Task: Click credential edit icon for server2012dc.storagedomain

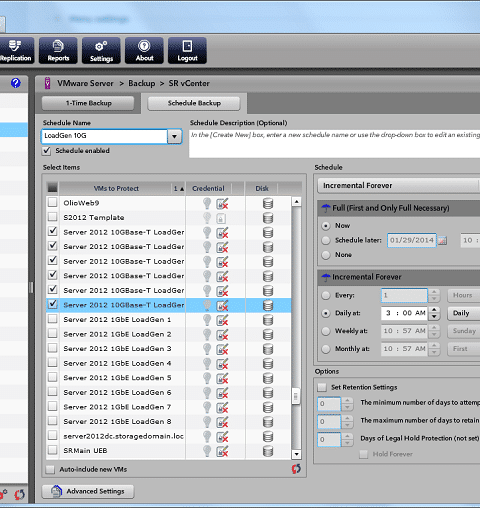Action: click(x=222, y=437)
